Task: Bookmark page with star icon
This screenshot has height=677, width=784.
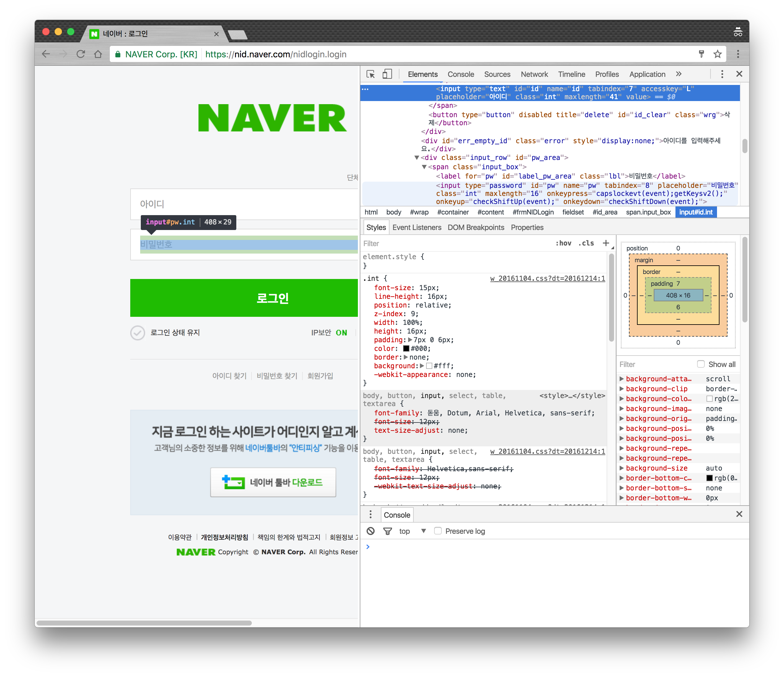Action: [x=717, y=54]
